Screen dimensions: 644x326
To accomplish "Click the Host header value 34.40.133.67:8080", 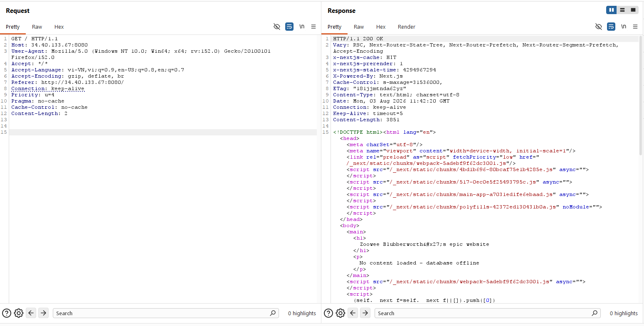I will 59,45.
